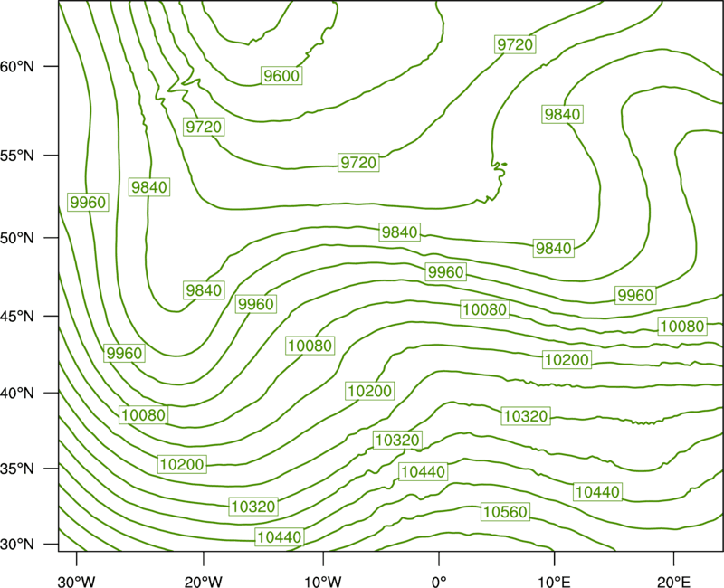724x588 pixels.
Task: Click the 20°W longitude axis label
Action: click(204, 582)
